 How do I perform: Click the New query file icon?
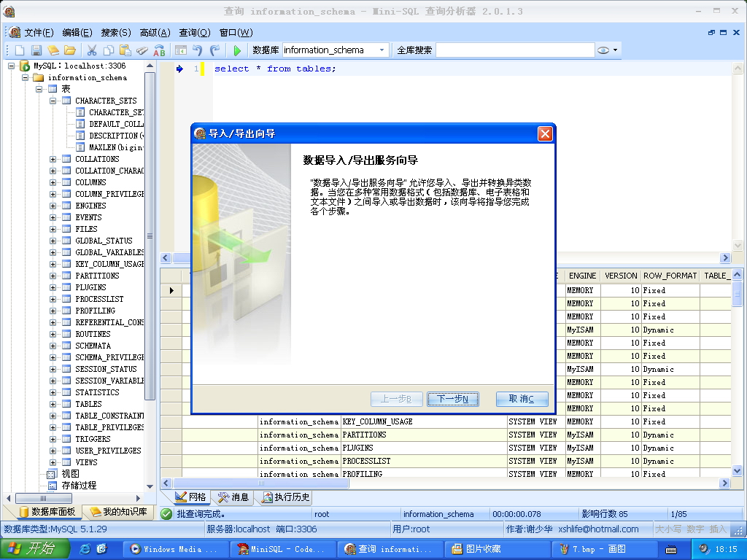coord(20,50)
